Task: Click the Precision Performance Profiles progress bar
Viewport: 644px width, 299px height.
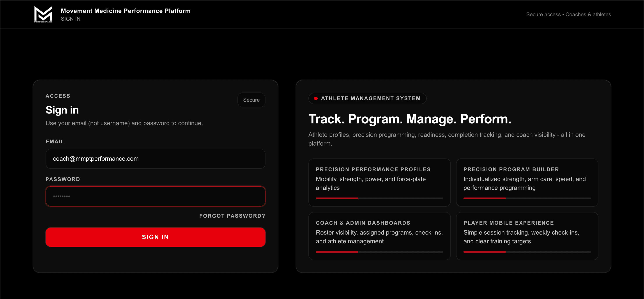Action: coord(379,198)
